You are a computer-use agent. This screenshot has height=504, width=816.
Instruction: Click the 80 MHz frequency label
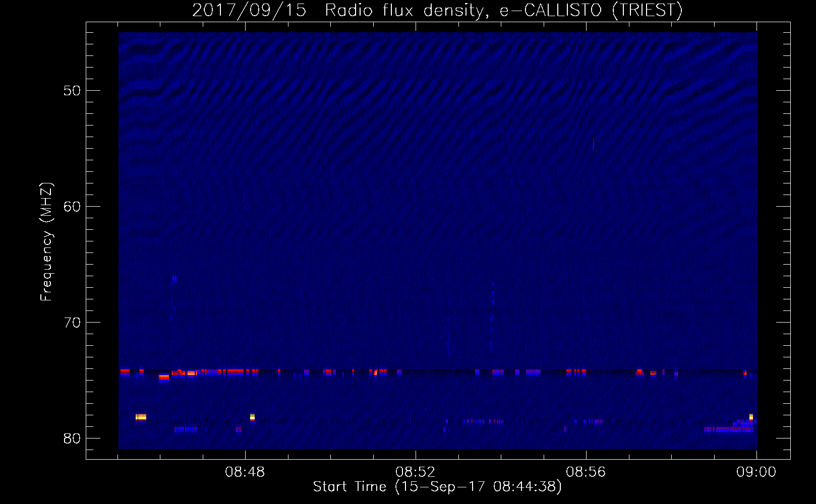72,438
